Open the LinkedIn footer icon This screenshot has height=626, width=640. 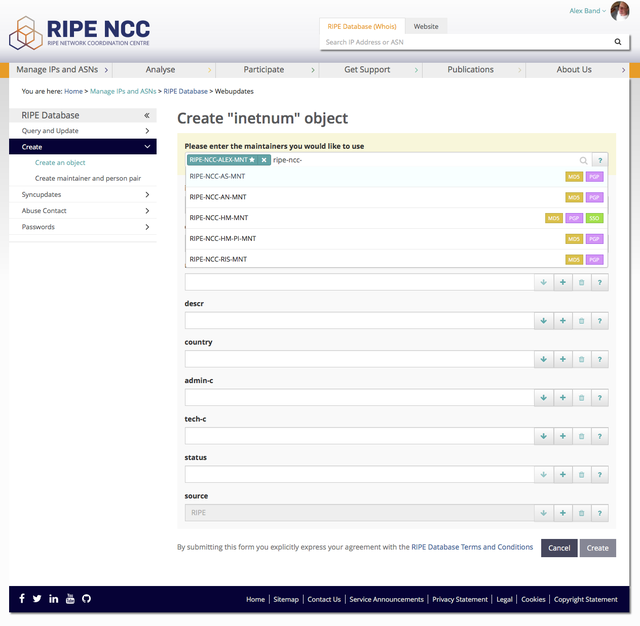53,599
